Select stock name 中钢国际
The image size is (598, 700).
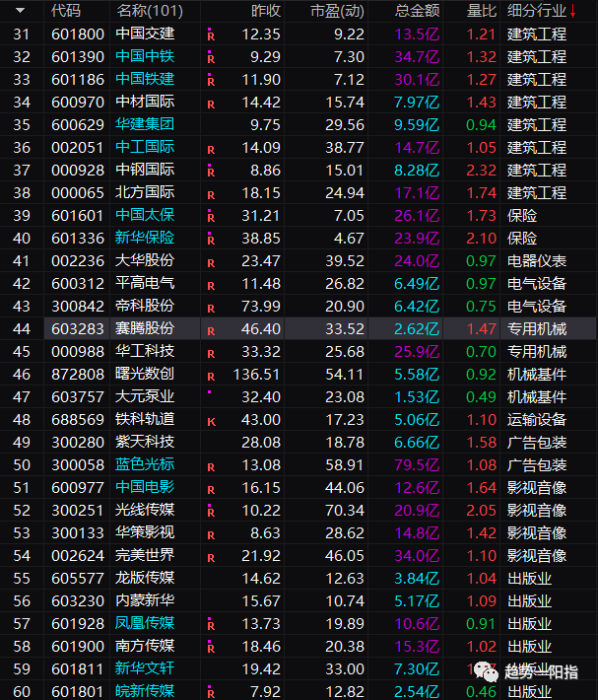coord(145,170)
